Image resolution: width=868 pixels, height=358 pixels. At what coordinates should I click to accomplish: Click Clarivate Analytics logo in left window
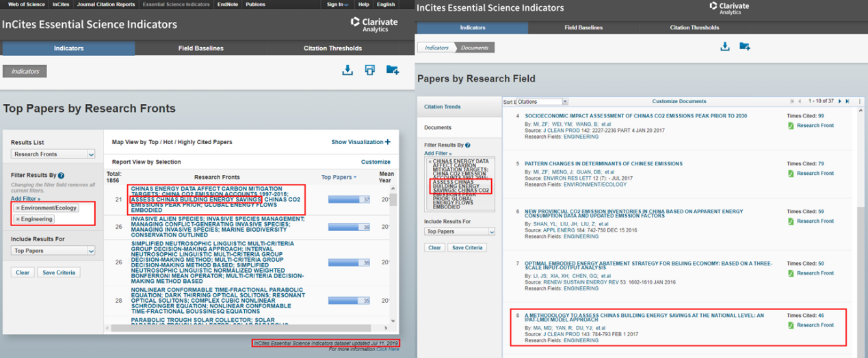point(374,25)
